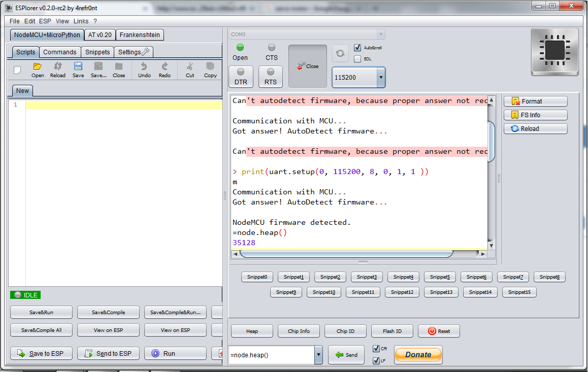This screenshot has height=372, width=588.
Task: Disable AutoScroll in the terminal
Action: [x=357, y=48]
